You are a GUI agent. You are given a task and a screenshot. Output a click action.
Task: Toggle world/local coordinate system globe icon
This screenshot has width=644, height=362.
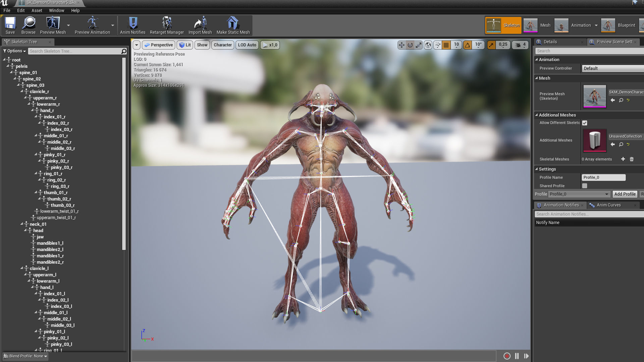click(428, 45)
